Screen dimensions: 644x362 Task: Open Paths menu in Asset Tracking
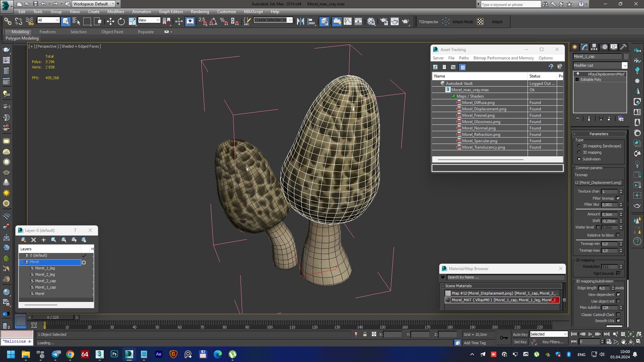[464, 58]
